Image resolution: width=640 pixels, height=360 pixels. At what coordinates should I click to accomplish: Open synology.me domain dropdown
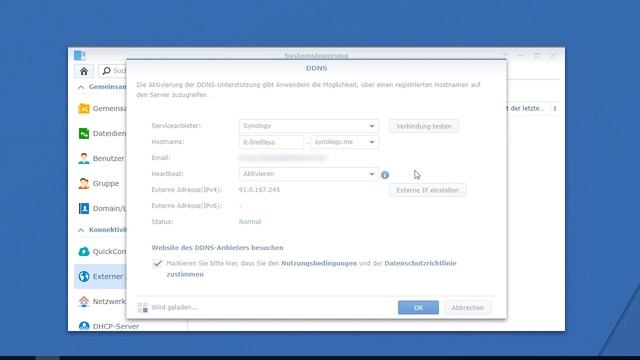point(344,142)
